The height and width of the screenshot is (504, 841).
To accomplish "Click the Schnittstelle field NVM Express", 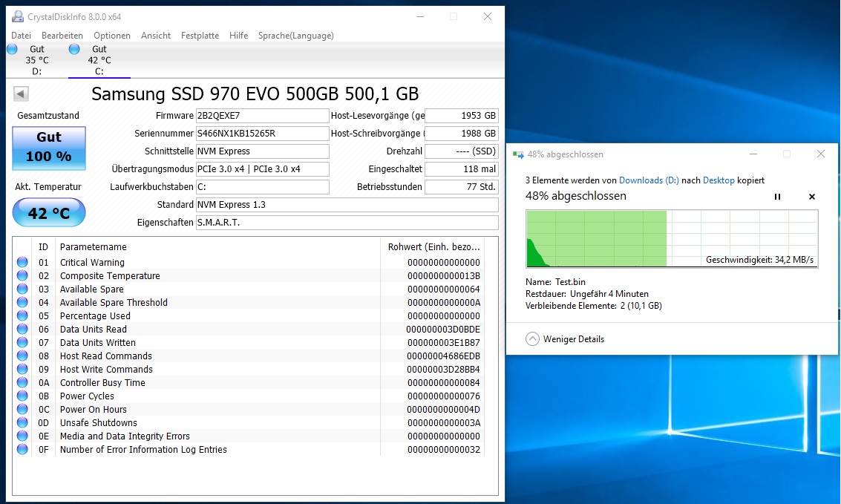I will click(262, 151).
